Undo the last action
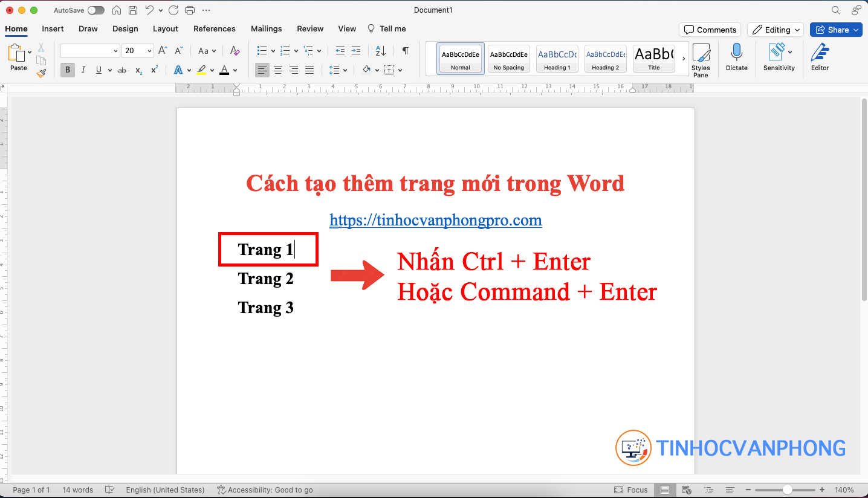The width and height of the screenshot is (868, 498). point(149,10)
